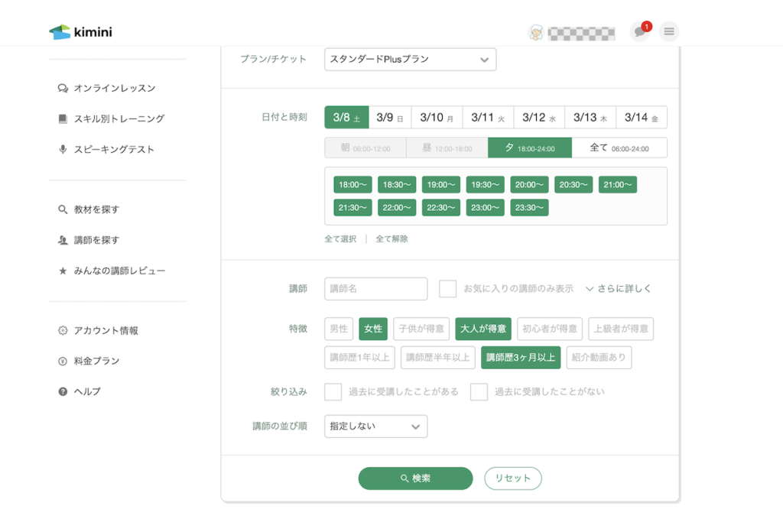Screen dimensions: 783x532
Task: Click the ヘルプ question mark icon
Action: coord(63,392)
